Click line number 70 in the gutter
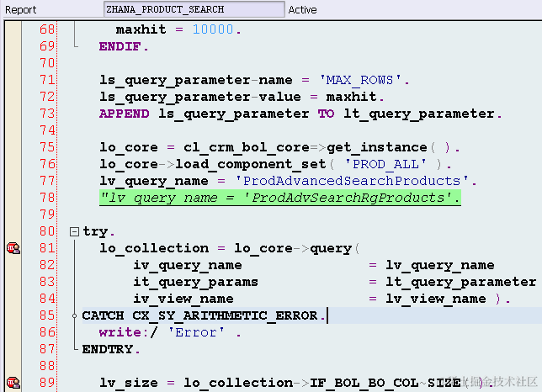The image size is (542, 392). click(x=47, y=63)
